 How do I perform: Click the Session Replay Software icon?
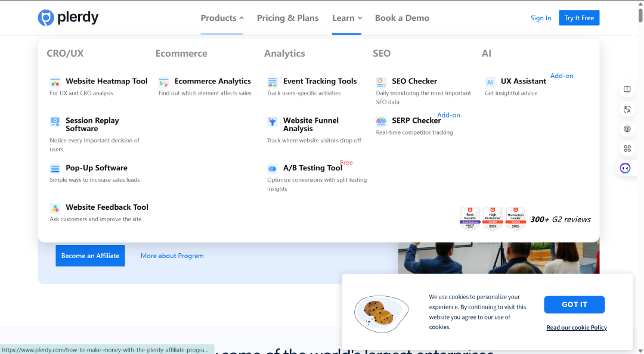pyautogui.click(x=55, y=121)
